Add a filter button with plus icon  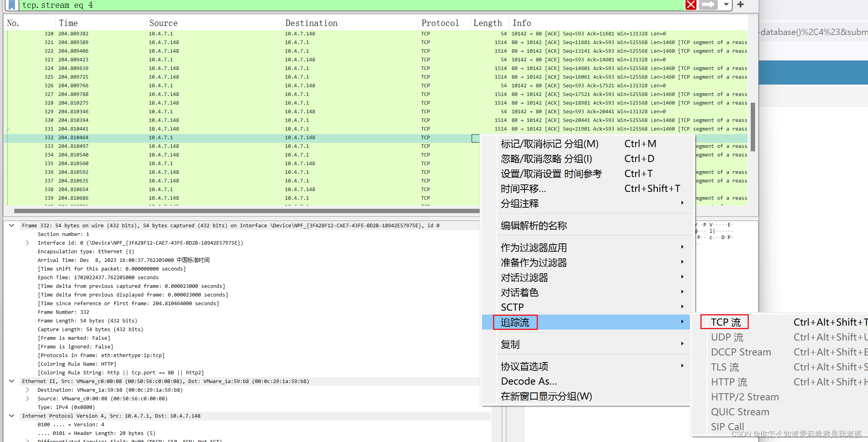pyautogui.click(x=741, y=5)
